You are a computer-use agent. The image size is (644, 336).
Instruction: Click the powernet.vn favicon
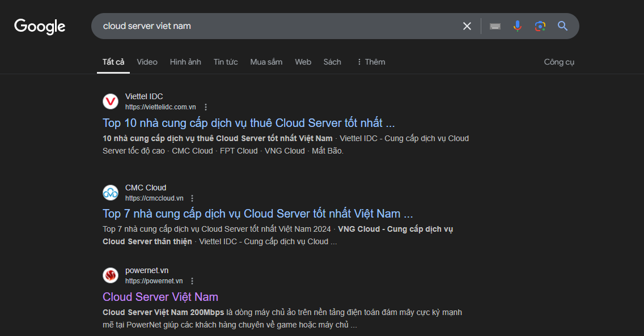(111, 275)
